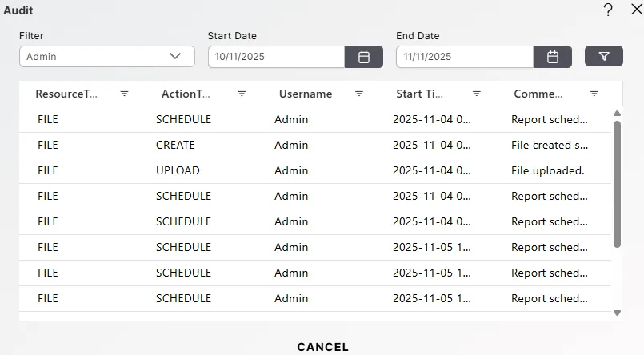This screenshot has height=355, width=644.
Task: Click the Filter dropdown chevron arrow
Action: point(176,57)
